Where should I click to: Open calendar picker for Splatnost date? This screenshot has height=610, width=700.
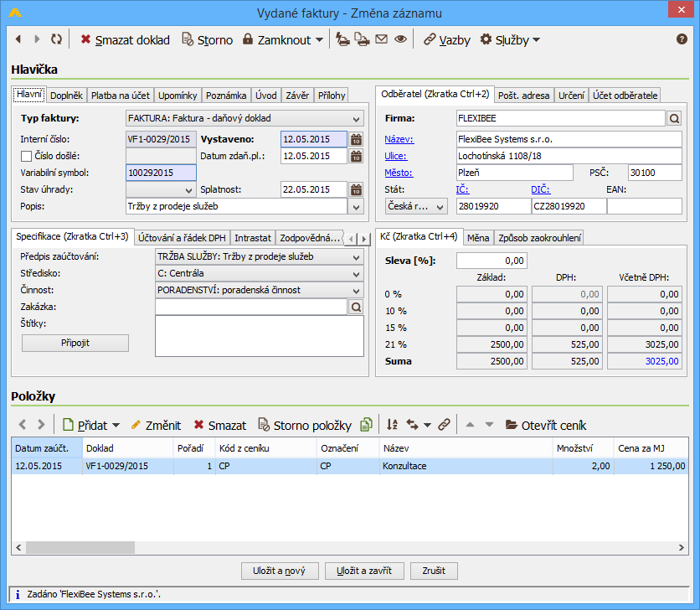point(356,189)
